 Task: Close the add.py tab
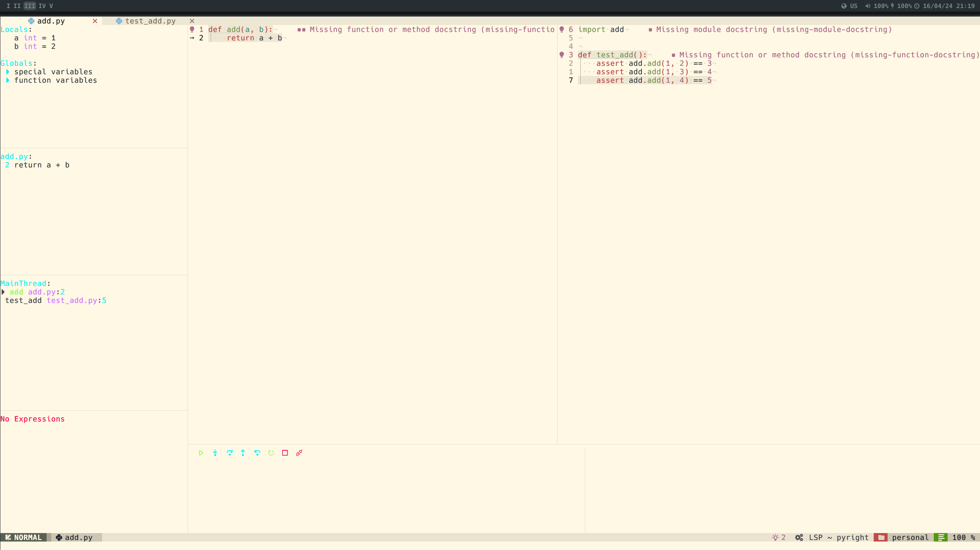(95, 21)
